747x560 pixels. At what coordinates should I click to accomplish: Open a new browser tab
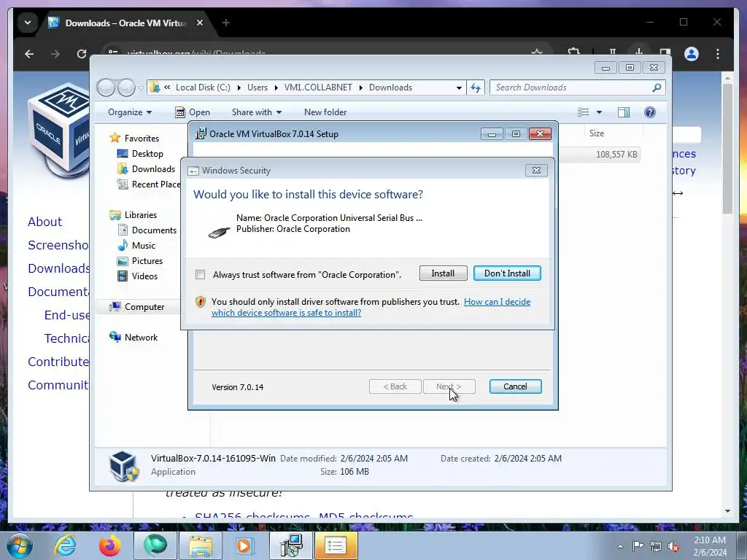tap(226, 23)
